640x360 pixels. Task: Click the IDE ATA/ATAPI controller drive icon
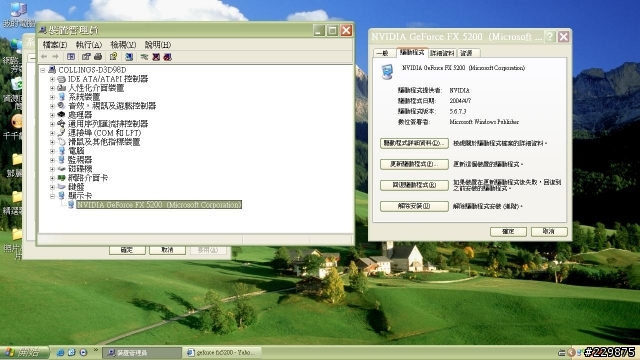62,79
